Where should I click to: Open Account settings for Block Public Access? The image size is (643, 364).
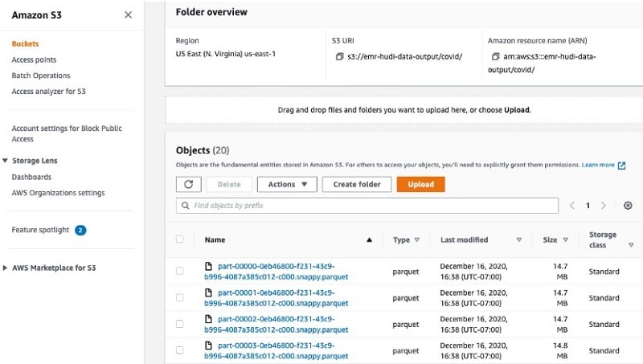(67, 133)
